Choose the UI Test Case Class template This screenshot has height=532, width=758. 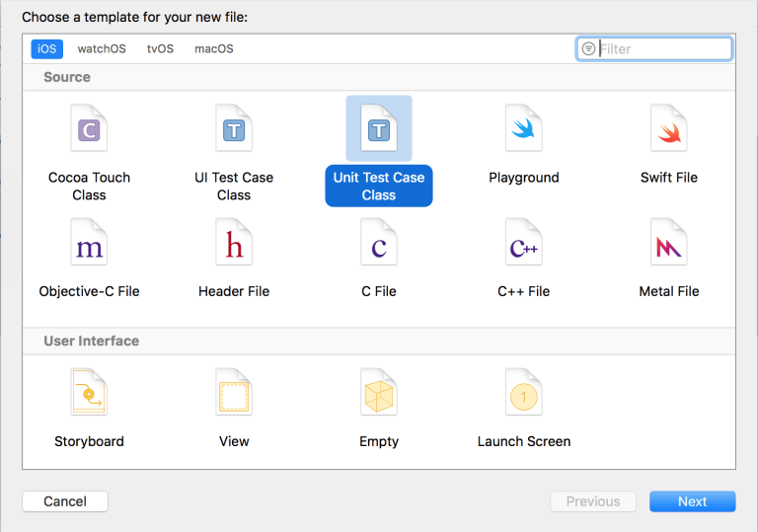pos(234,130)
